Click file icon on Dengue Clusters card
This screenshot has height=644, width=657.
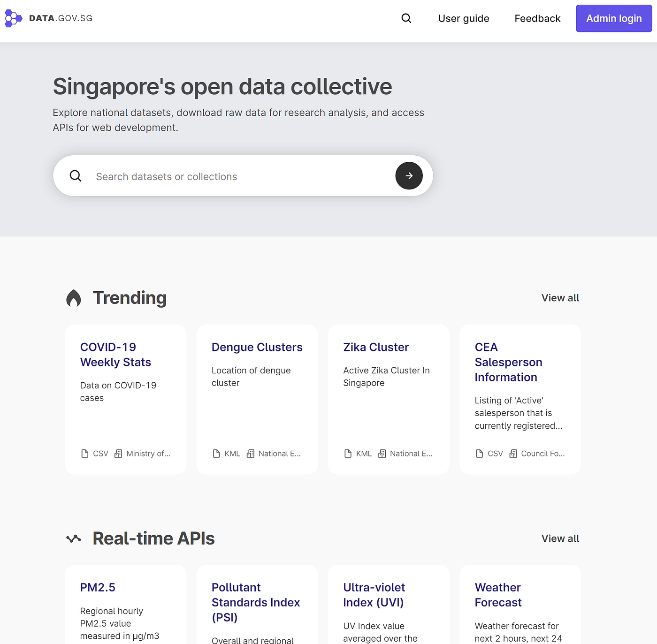pos(216,454)
